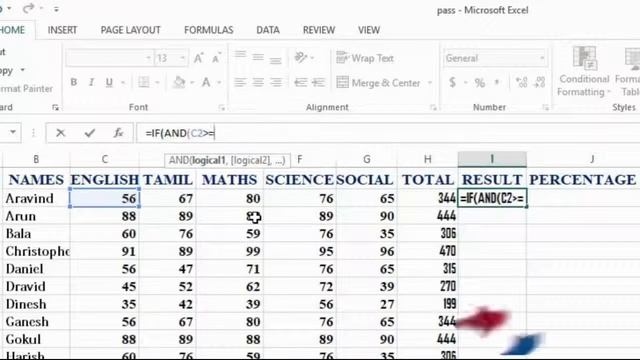Open Alignment dialog launcher
This screenshot has height=360, width=640.
click(x=433, y=108)
